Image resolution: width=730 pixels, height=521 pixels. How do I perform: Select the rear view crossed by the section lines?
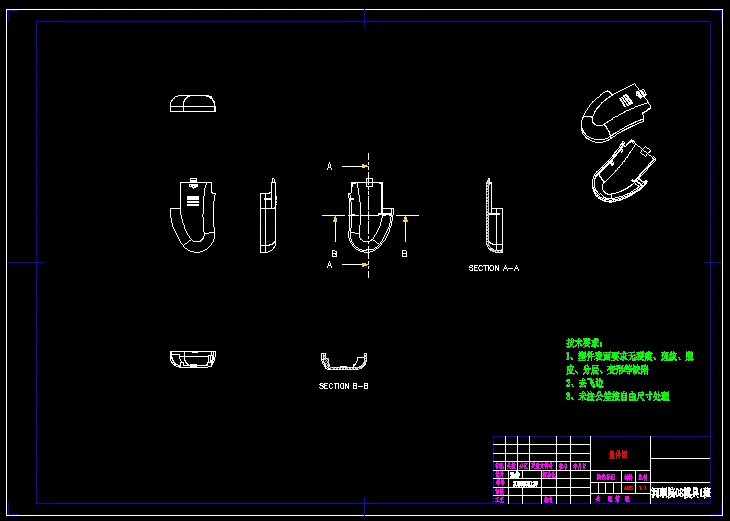[x=371, y=216]
